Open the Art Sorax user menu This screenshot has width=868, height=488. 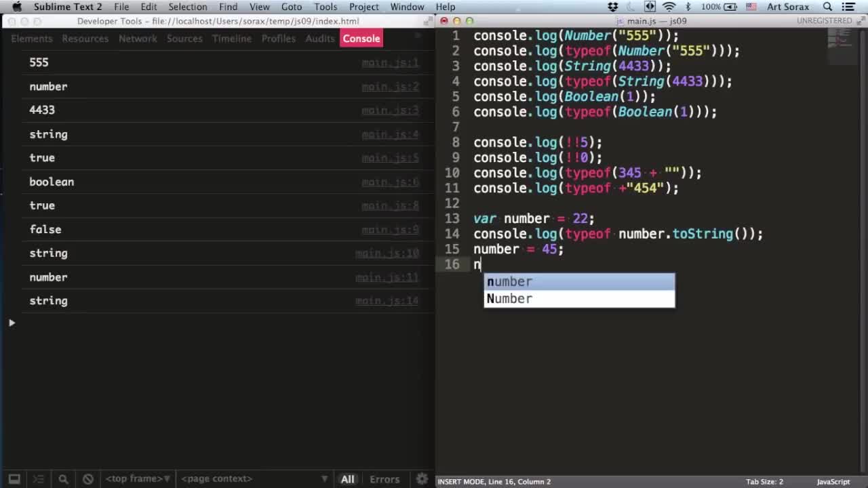tap(788, 7)
